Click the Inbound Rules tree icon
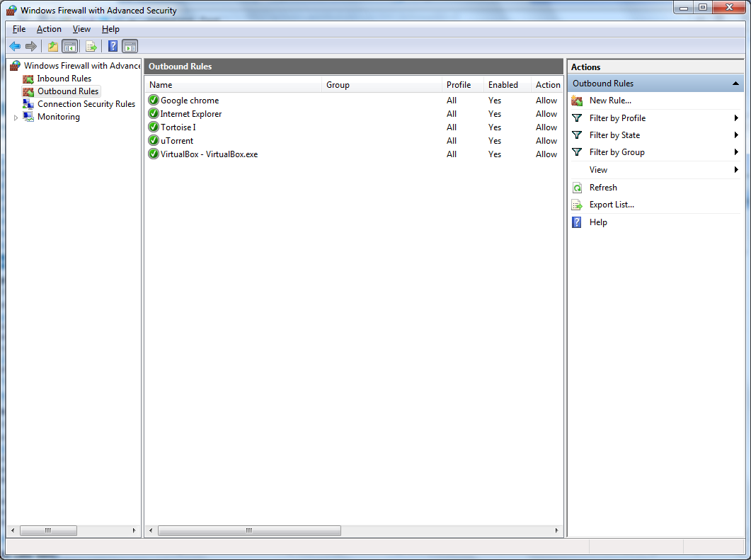 point(28,79)
